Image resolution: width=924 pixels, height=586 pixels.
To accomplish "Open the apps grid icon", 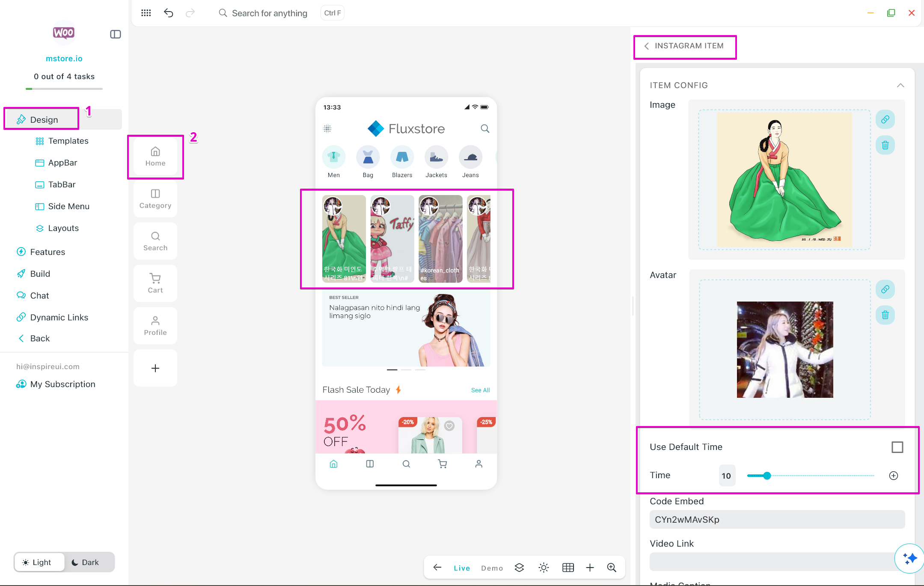I will (x=146, y=13).
